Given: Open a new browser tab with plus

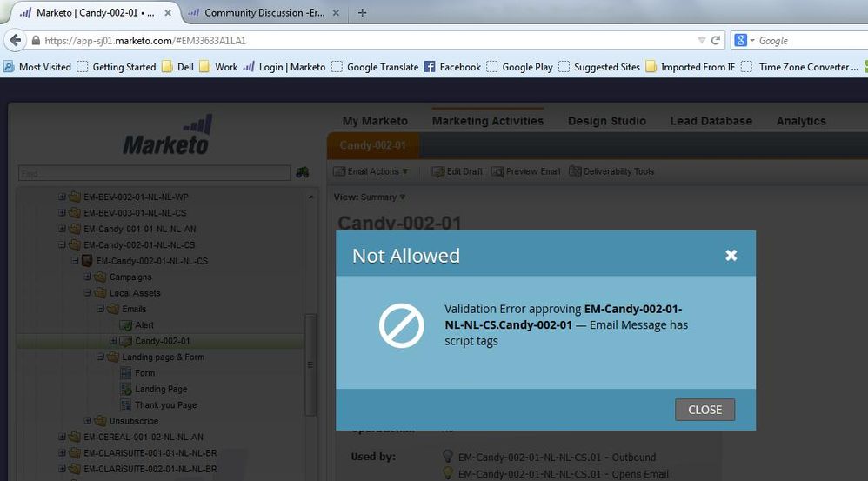Looking at the screenshot, I should click(x=362, y=12).
